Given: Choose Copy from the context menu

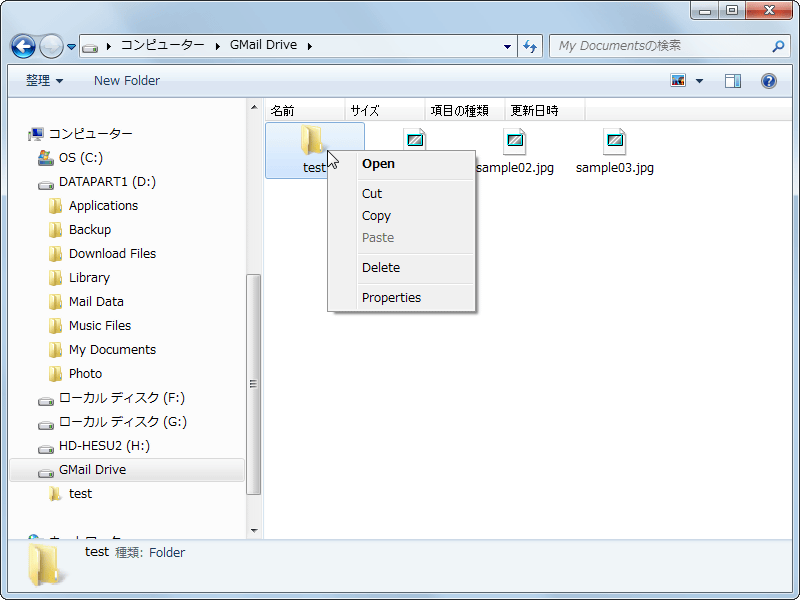Looking at the screenshot, I should [402, 215].
